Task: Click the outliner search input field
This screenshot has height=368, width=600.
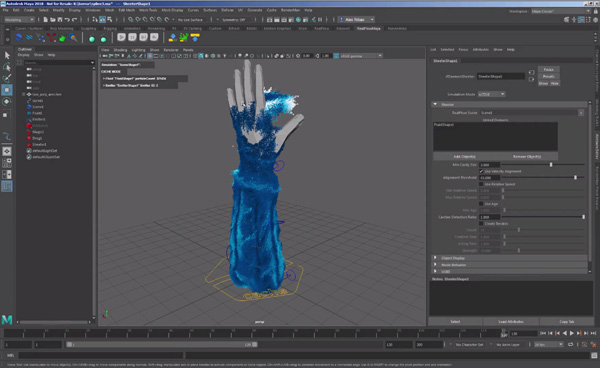Action: (57, 62)
